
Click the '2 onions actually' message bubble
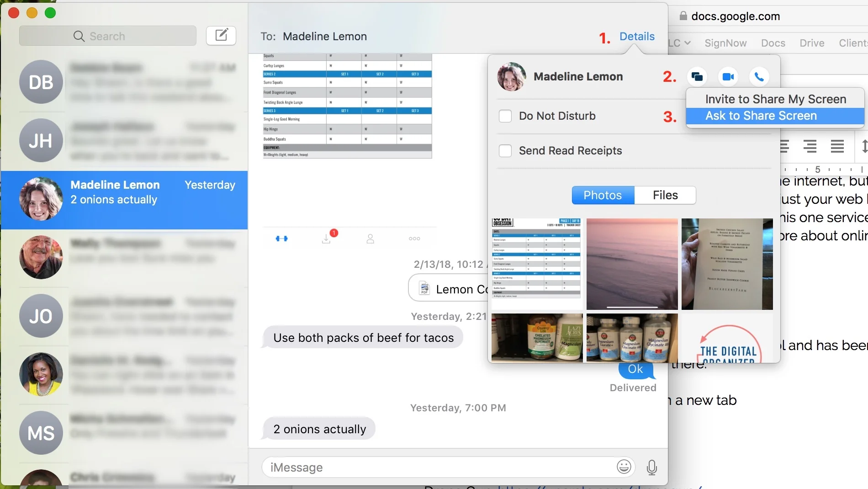(319, 429)
